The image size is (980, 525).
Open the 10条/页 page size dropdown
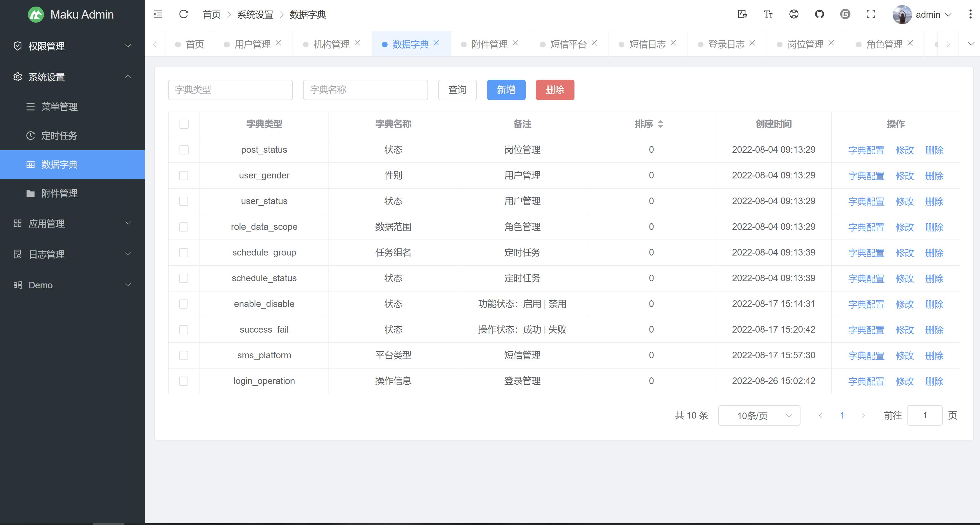pyautogui.click(x=759, y=415)
